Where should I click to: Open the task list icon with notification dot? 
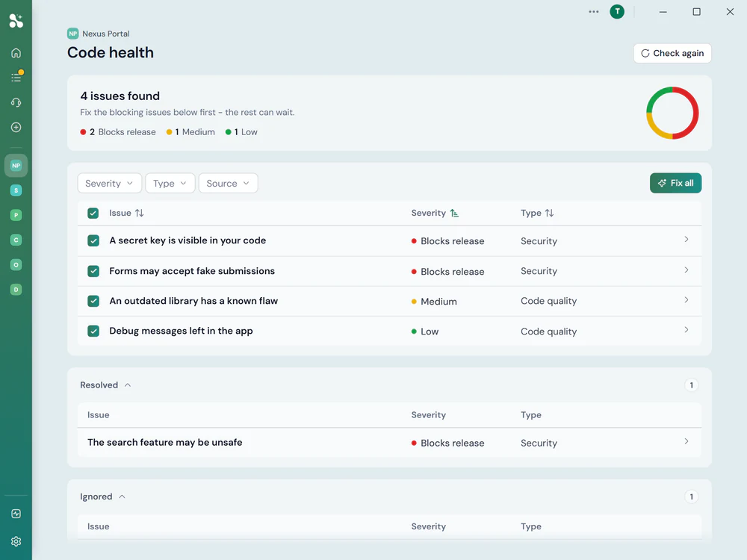(x=16, y=77)
